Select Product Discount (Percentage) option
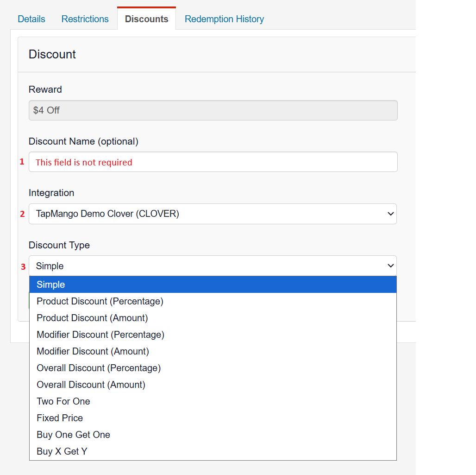Screen dimensions: 476x475 (x=213, y=301)
